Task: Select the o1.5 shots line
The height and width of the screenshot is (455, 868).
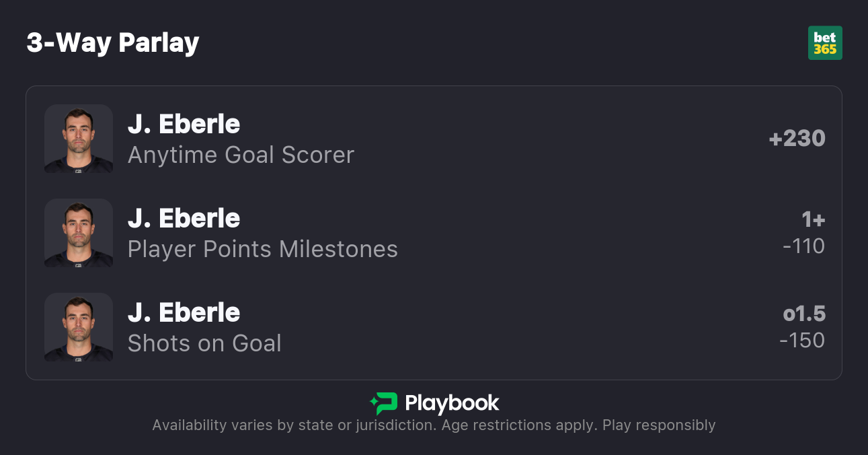Action: click(x=804, y=314)
